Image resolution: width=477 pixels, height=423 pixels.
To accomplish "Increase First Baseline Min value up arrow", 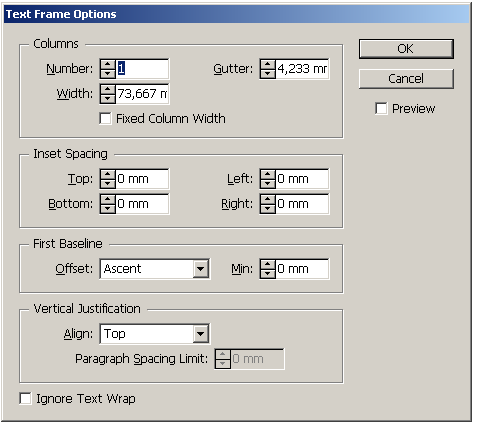I will (268, 264).
